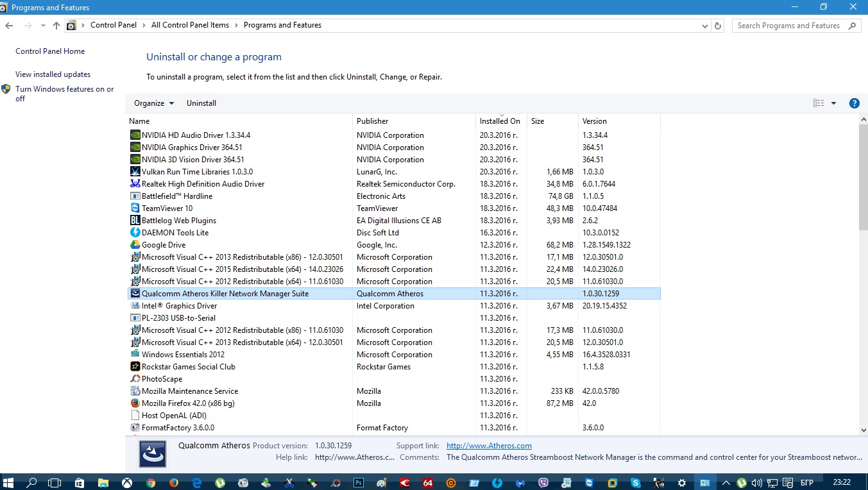Screen dimensions: 868x490
Task: Open the view options dropdown arrow
Action: coord(833,103)
